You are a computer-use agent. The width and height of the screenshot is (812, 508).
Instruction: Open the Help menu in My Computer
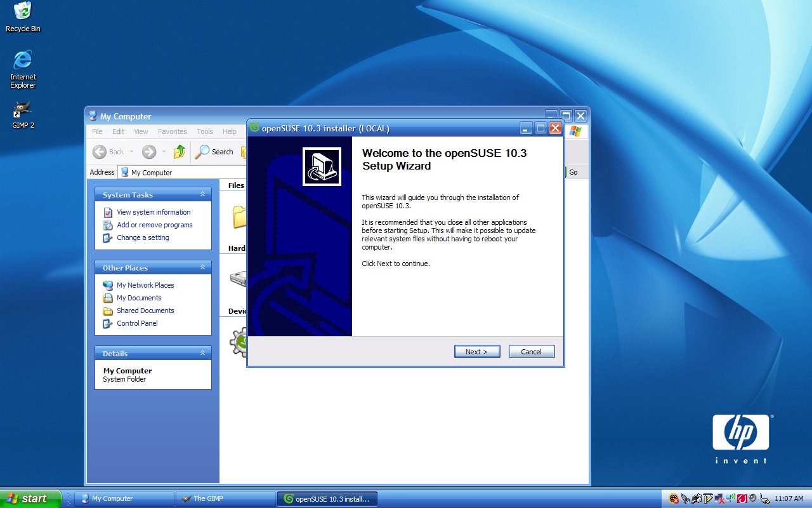(230, 131)
